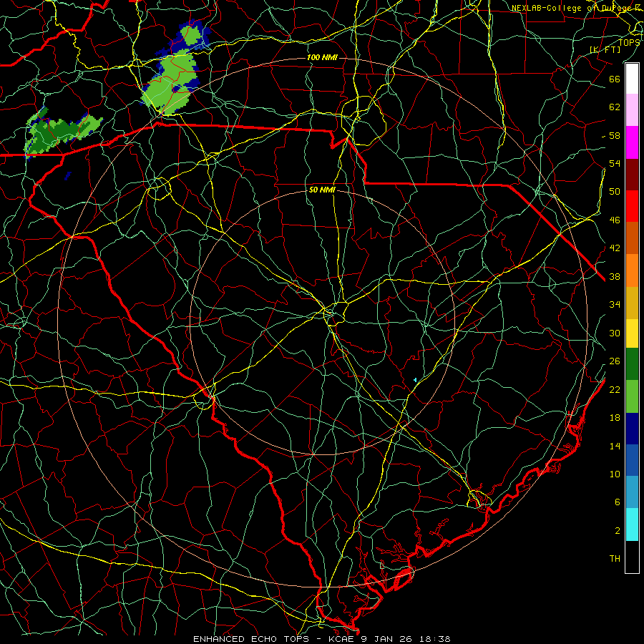The height and width of the screenshot is (644, 644).
Task: Click the '42' legend value
Action: coord(615,248)
